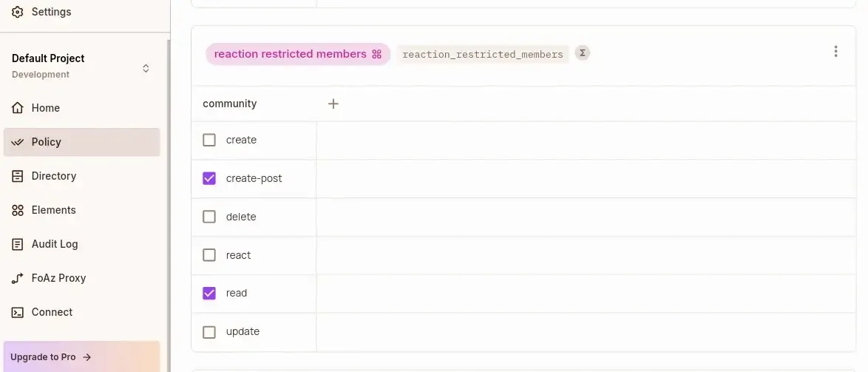
Task: Click Upgrade to Pro button
Action: (51, 357)
